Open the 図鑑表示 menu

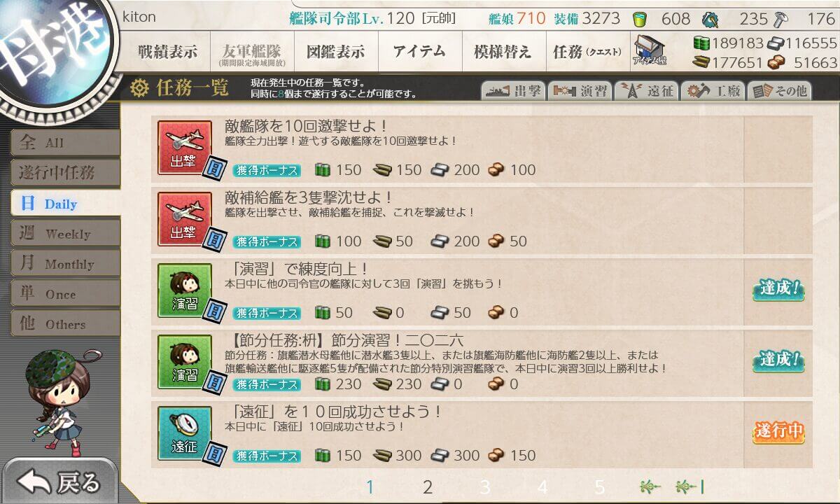(335, 51)
